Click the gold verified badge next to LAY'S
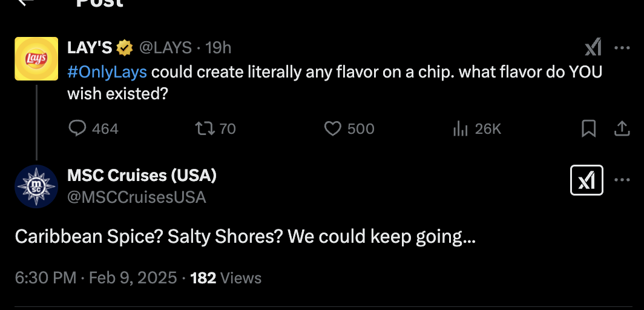Image resolution: width=644 pixels, height=310 pixels. pos(125,47)
